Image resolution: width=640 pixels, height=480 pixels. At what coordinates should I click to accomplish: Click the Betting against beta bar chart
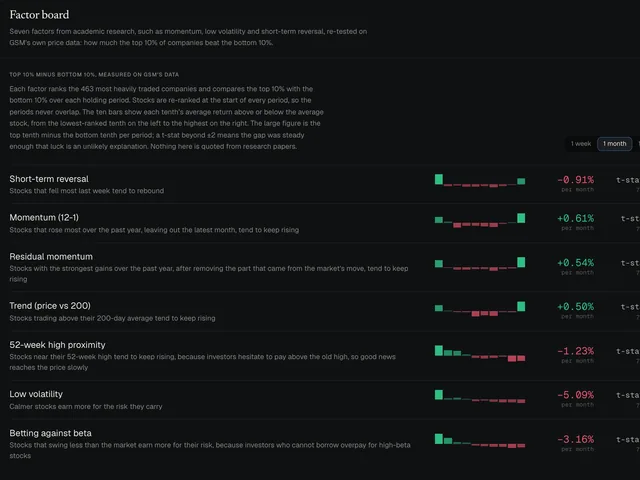tap(480, 441)
